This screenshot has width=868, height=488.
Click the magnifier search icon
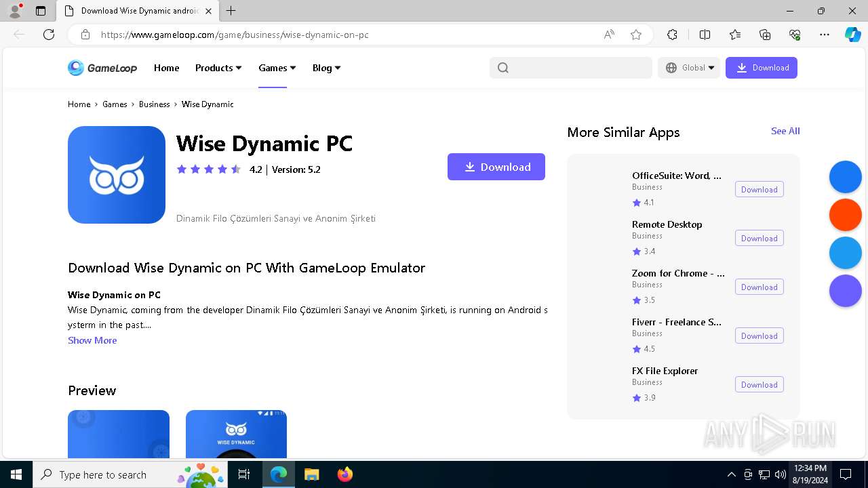[502, 68]
